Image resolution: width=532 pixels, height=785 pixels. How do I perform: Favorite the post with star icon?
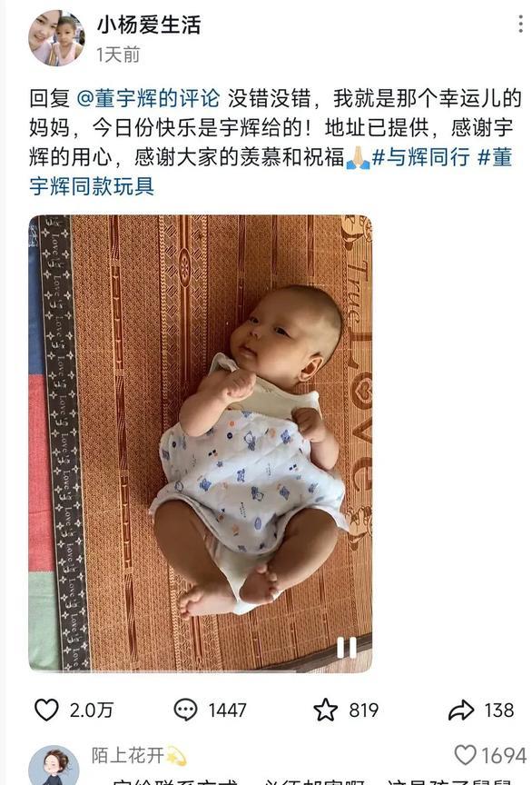click(325, 710)
